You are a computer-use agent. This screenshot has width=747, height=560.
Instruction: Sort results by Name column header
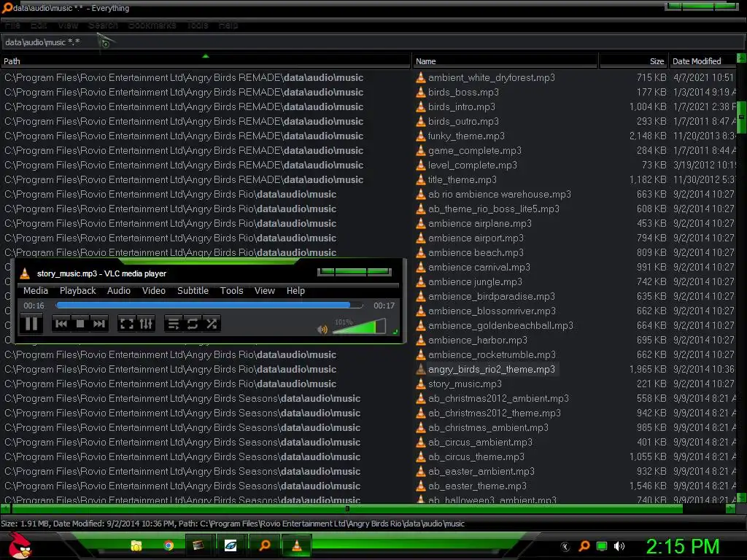(x=506, y=61)
